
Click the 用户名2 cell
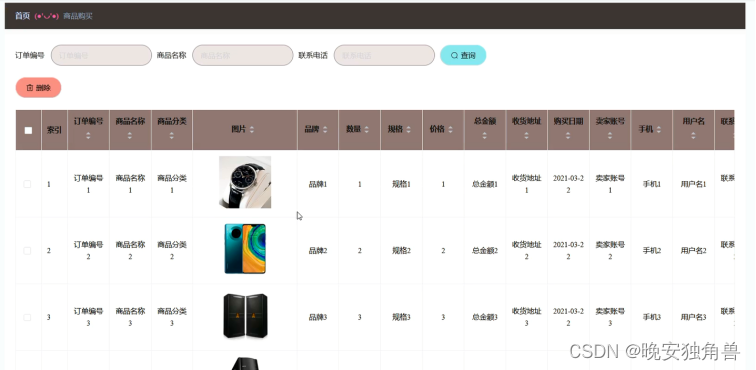point(693,251)
